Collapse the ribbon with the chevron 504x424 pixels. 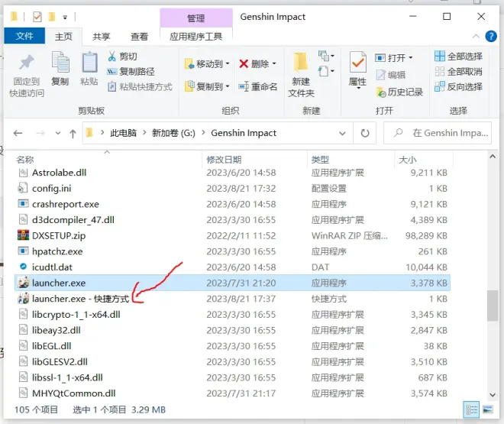pos(476,37)
